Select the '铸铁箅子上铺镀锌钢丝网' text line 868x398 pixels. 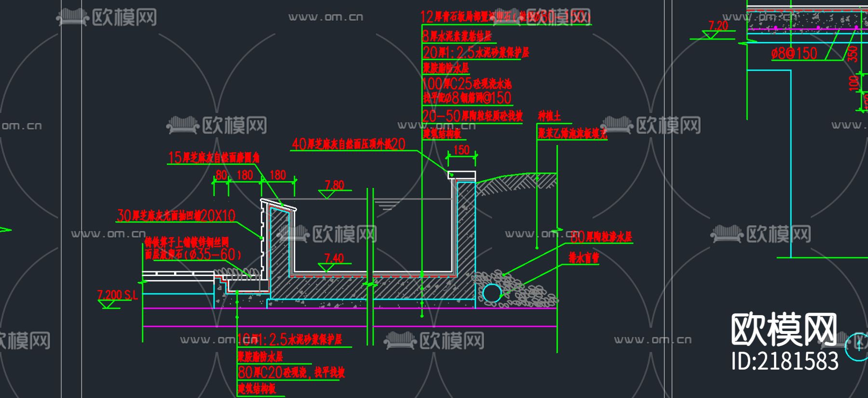point(187,242)
